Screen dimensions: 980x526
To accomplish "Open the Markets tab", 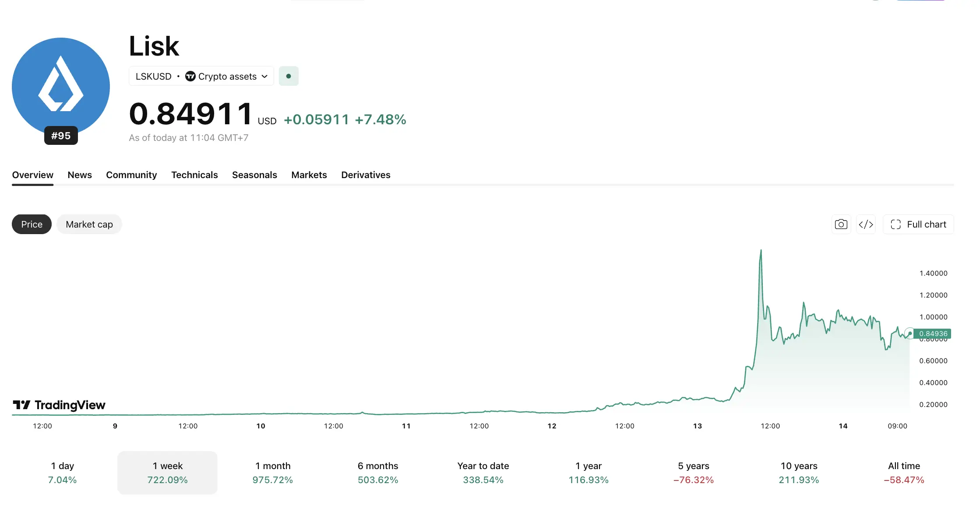I will click(309, 175).
